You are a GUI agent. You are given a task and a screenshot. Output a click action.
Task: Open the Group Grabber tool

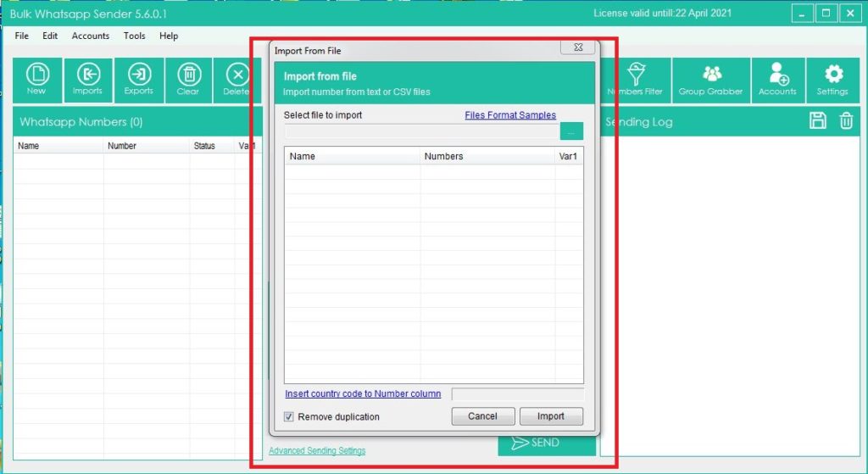click(x=711, y=81)
